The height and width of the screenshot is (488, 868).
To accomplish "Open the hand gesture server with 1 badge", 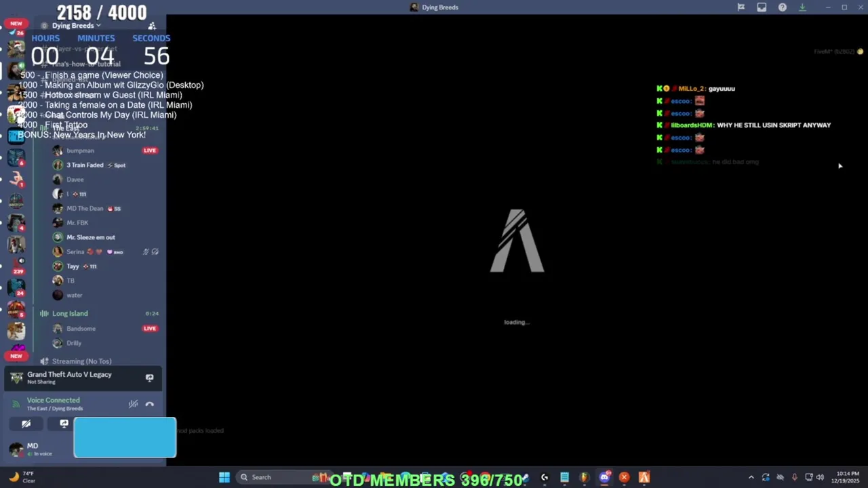I will 16,179.
